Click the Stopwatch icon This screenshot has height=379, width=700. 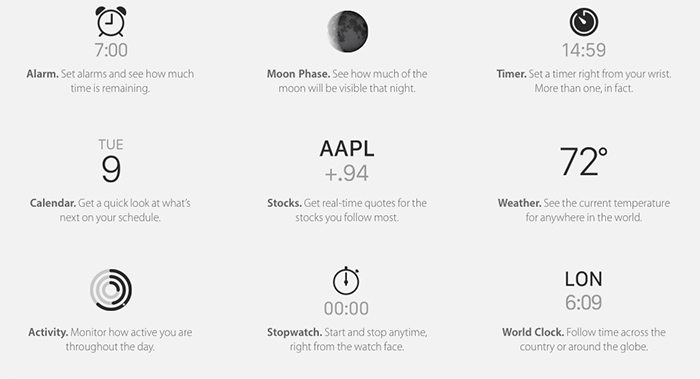[346, 281]
